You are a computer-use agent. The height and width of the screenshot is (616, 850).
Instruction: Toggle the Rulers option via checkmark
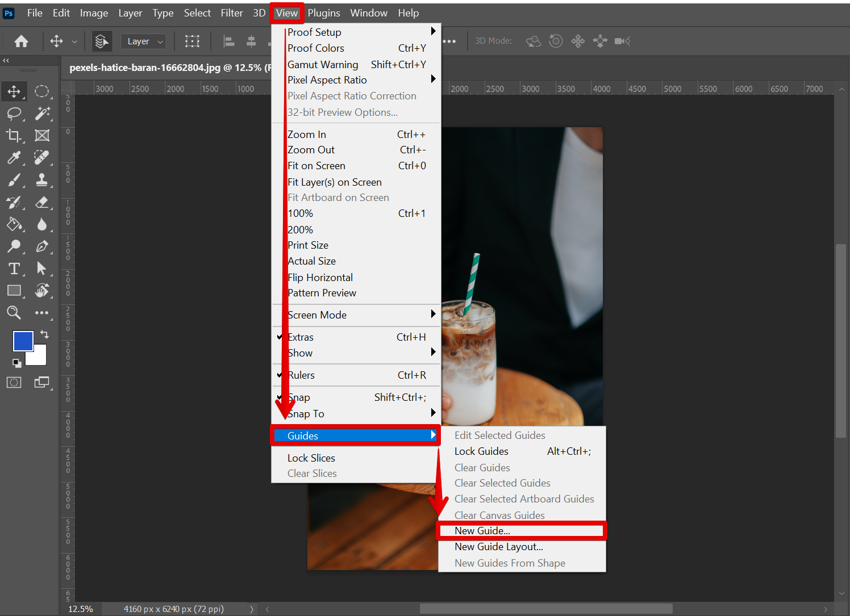[x=302, y=375]
